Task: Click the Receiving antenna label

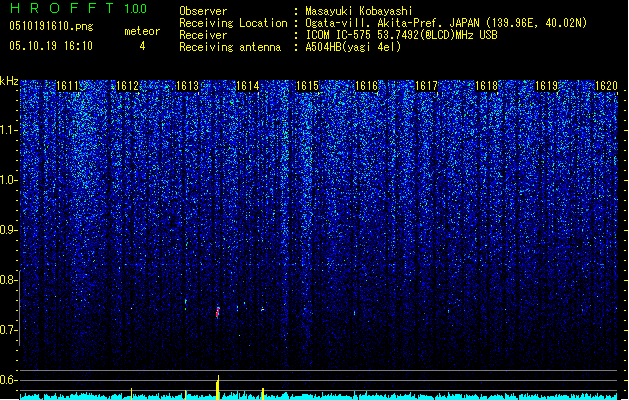Action: [x=230, y=47]
